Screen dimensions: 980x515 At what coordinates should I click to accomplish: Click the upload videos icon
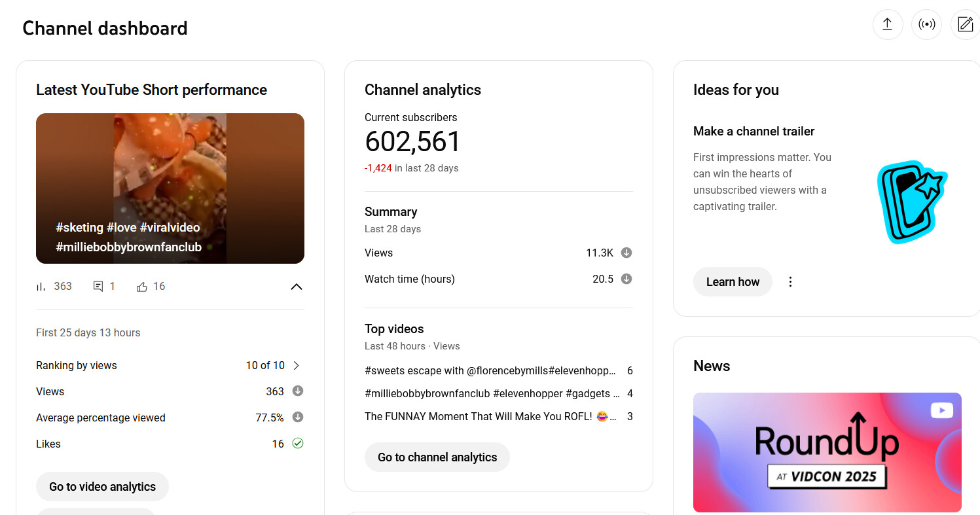pos(887,25)
